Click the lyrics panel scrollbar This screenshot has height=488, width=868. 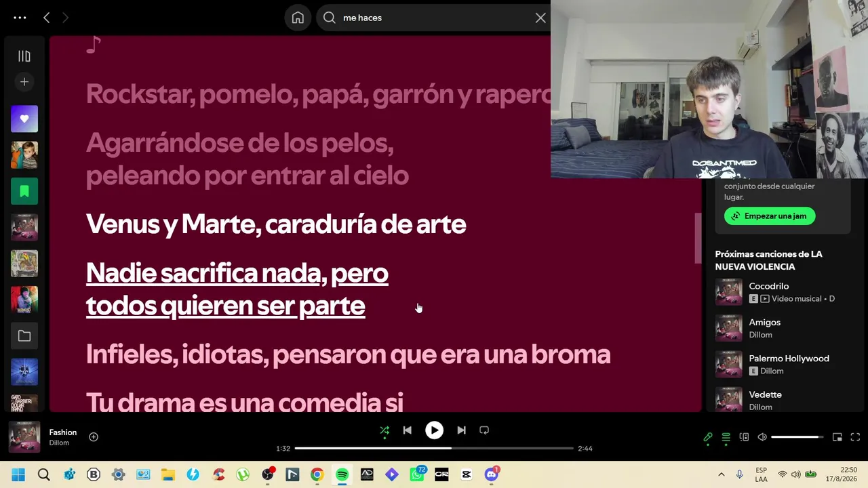(698, 238)
